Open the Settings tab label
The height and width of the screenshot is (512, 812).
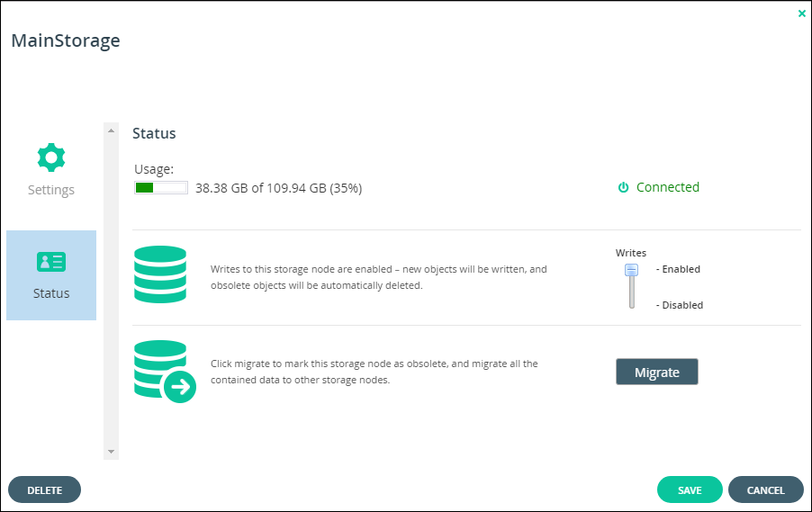click(51, 190)
